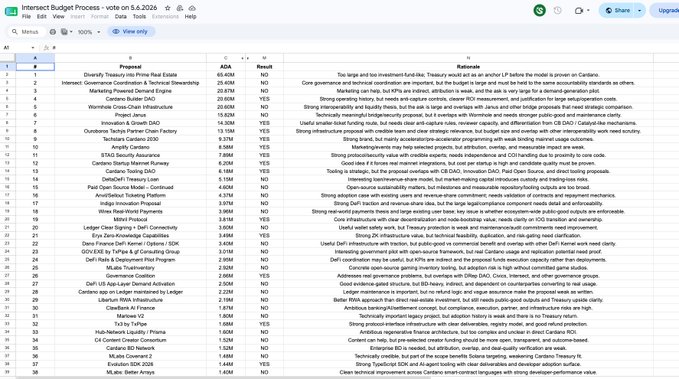Click the 'Proposal' header cell
679x379 pixels.
pos(130,67)
